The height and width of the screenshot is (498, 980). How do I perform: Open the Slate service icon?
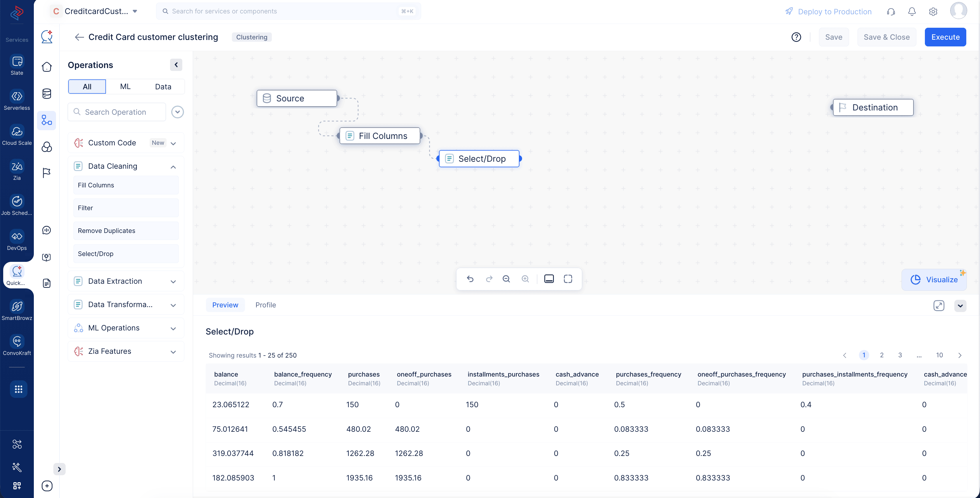(x=17, y=62)
